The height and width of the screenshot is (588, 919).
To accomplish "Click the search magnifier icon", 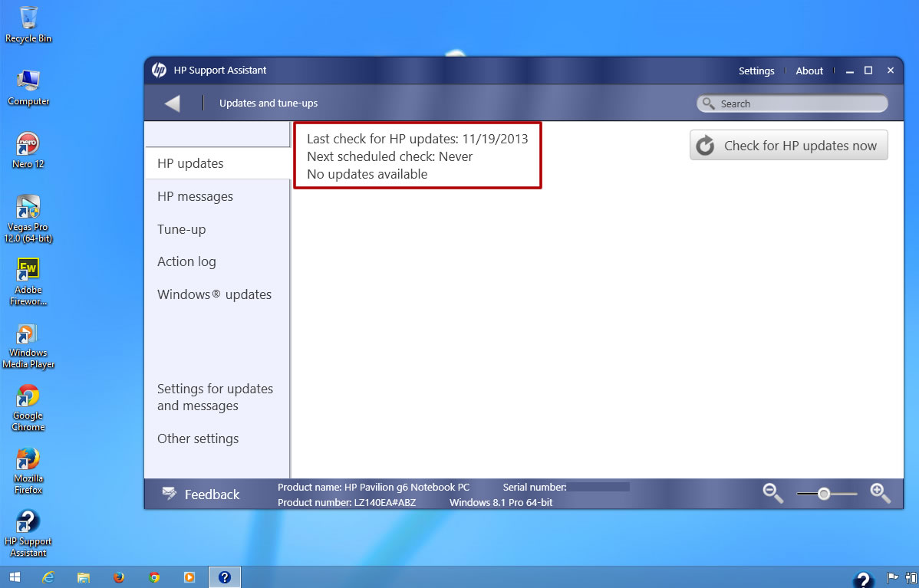I will click(x=708, y=103).
